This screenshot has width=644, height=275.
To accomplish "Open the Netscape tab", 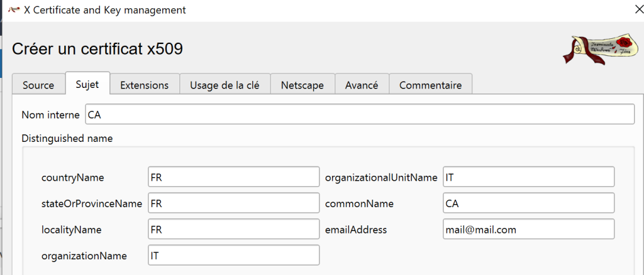I will (303, 85).
